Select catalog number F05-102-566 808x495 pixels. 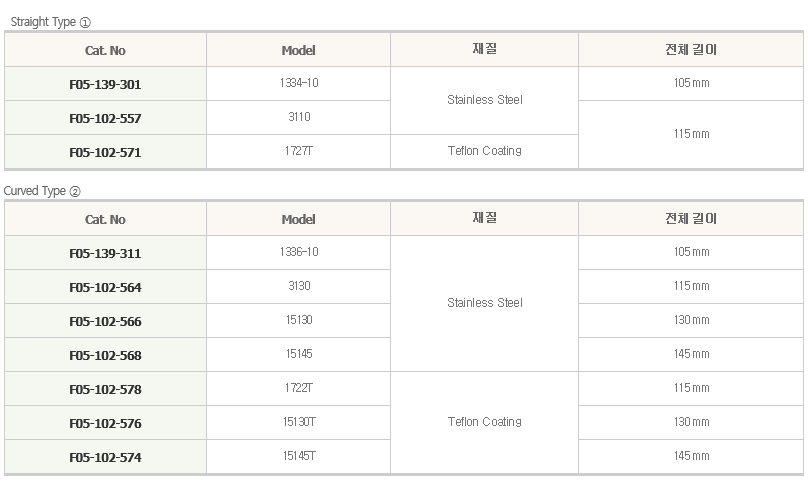tap(105, 321)
